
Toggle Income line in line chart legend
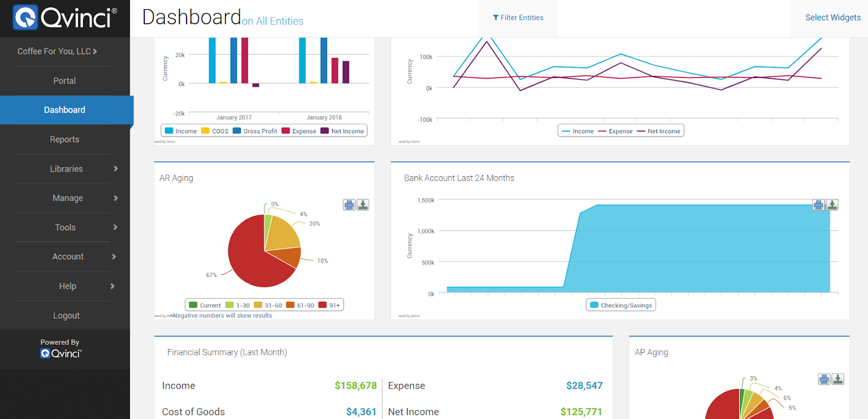(578, 131)
